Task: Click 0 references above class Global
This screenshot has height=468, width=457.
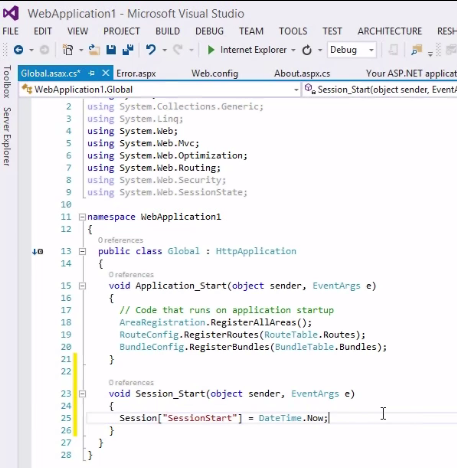Action: [x=120, y=240]
